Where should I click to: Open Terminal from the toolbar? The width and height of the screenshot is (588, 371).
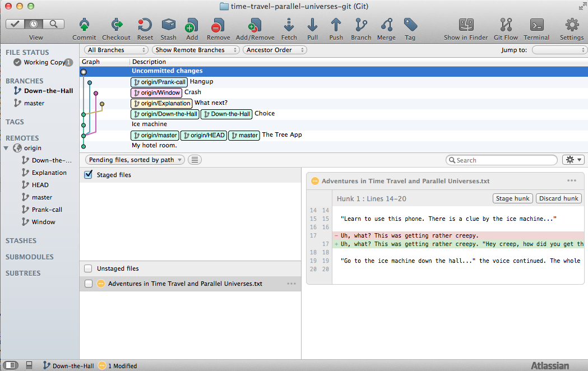click(536, 25)
